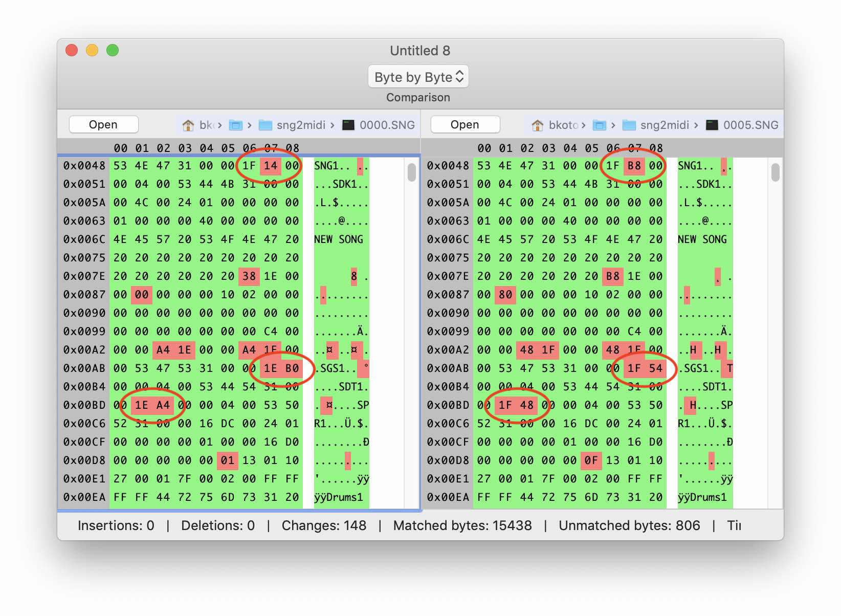Click the Deletions: 0 status entry

pos(218,525)
